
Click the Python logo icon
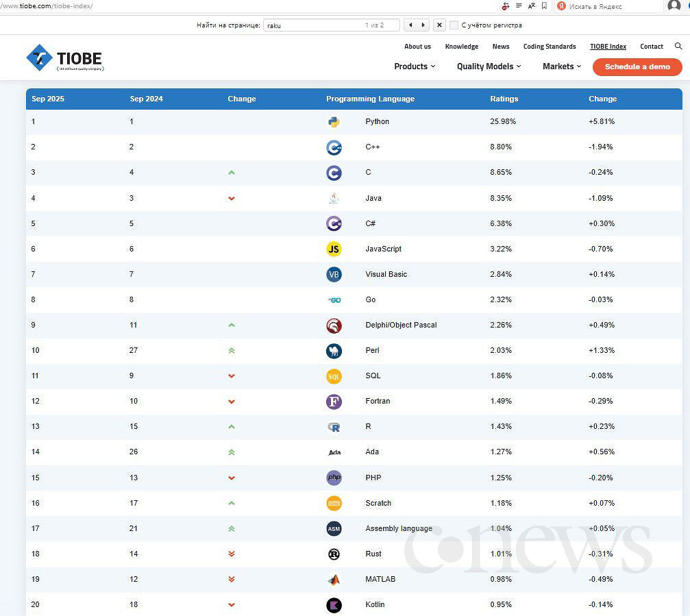point(334,122)
